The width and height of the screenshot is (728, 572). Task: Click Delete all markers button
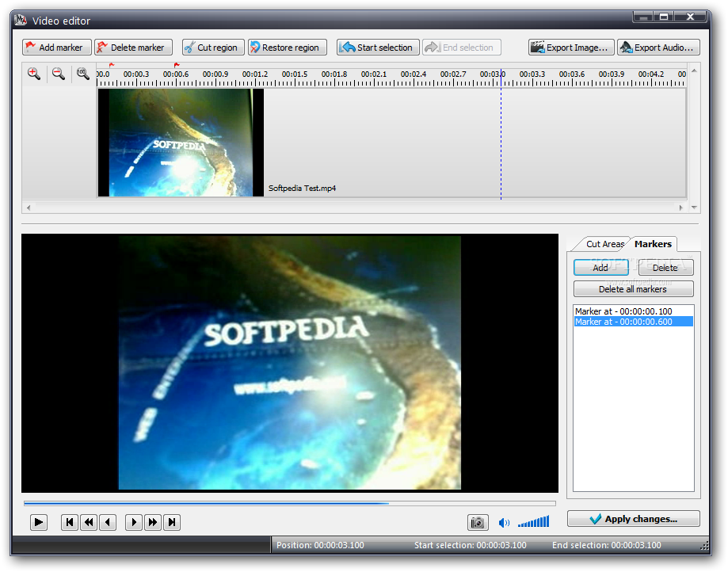(633, 289)
